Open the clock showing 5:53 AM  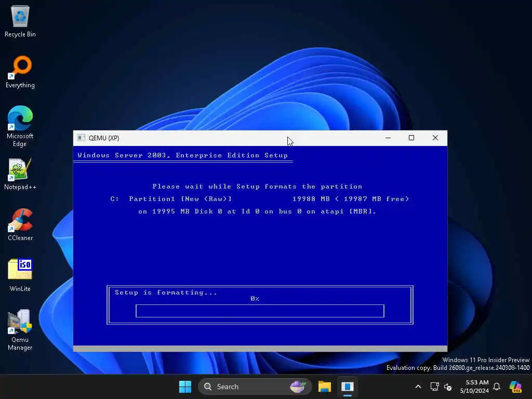click(x=474, y=387)
